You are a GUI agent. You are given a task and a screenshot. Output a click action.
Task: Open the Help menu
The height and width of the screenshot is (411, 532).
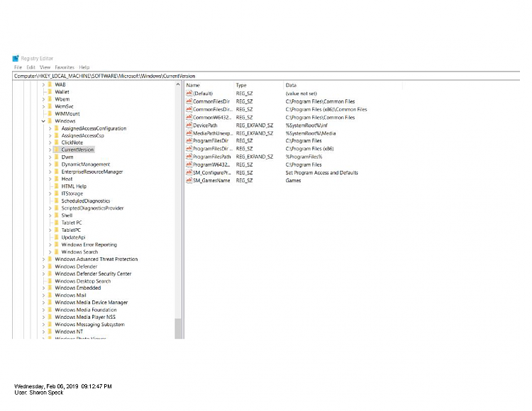pyautogui.click(x=84, y=67)
